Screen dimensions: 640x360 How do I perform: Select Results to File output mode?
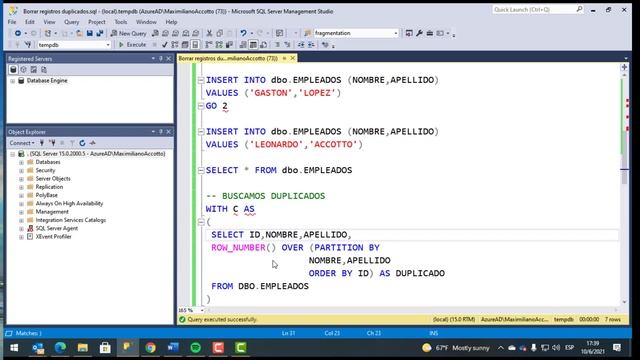click(x=263, y=45)
